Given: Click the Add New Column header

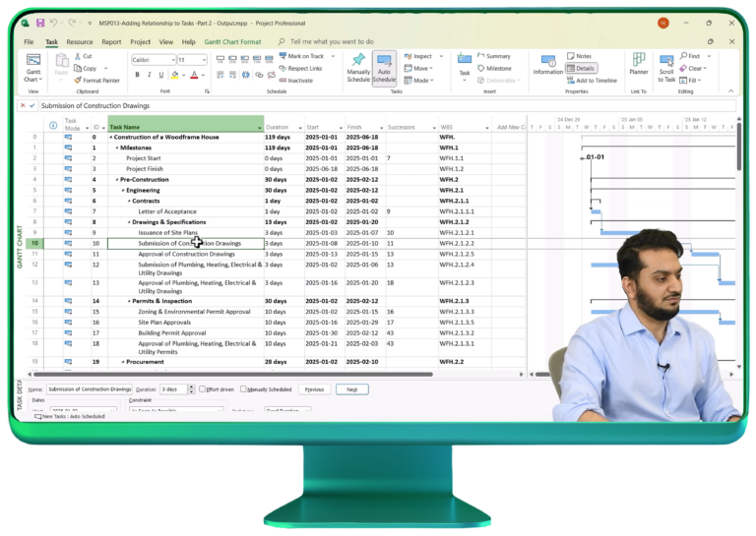Looking at the screenshot, I should pos(510,128).
